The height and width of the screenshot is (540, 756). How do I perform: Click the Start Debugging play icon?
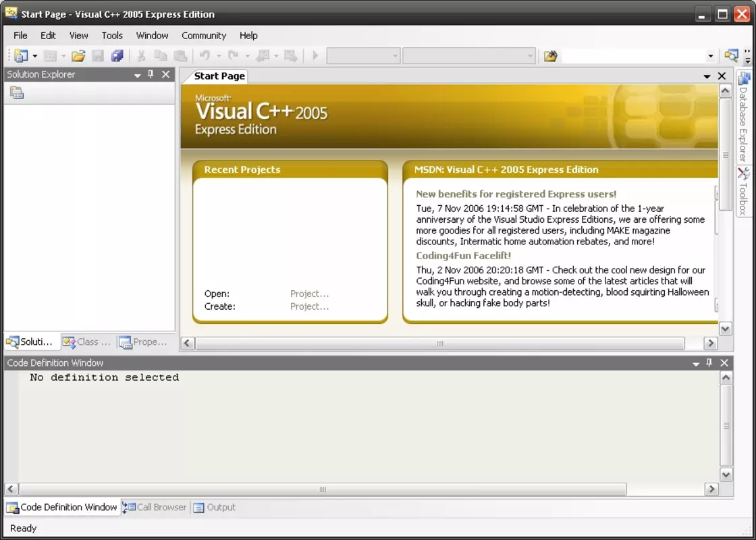pyautogui.click(x=315, y=56)
